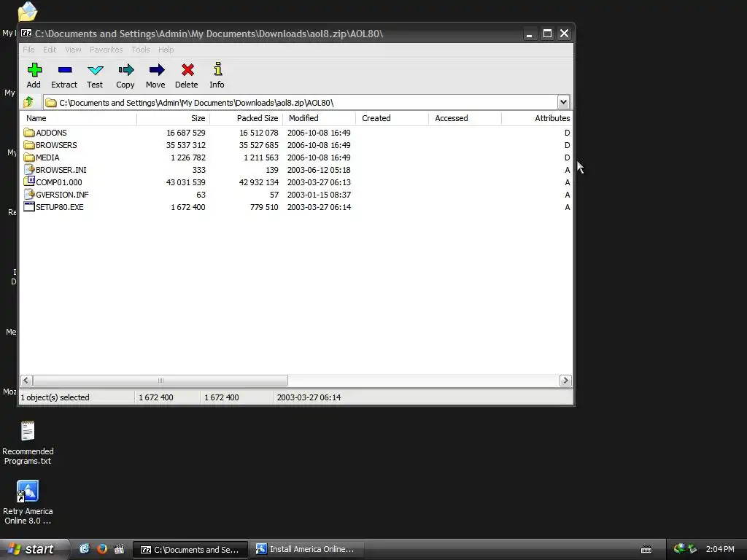Click the 7-Zip window title icon

pos(27,34)
